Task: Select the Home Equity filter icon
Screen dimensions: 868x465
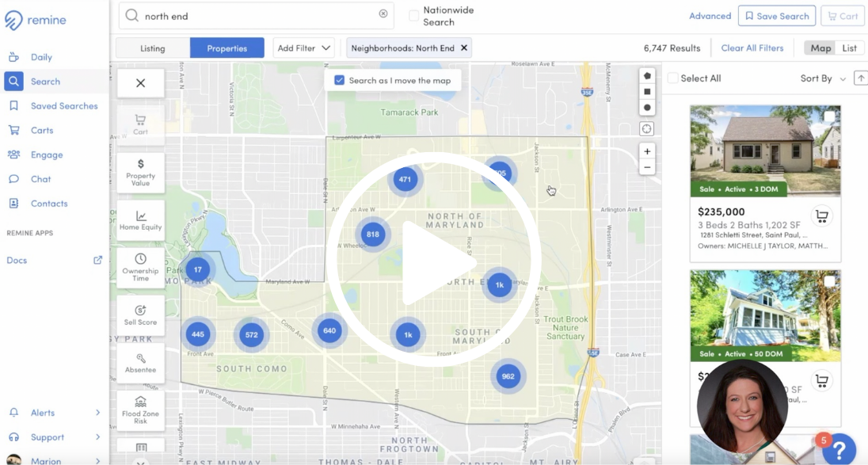Action: [x=140, y=220]
